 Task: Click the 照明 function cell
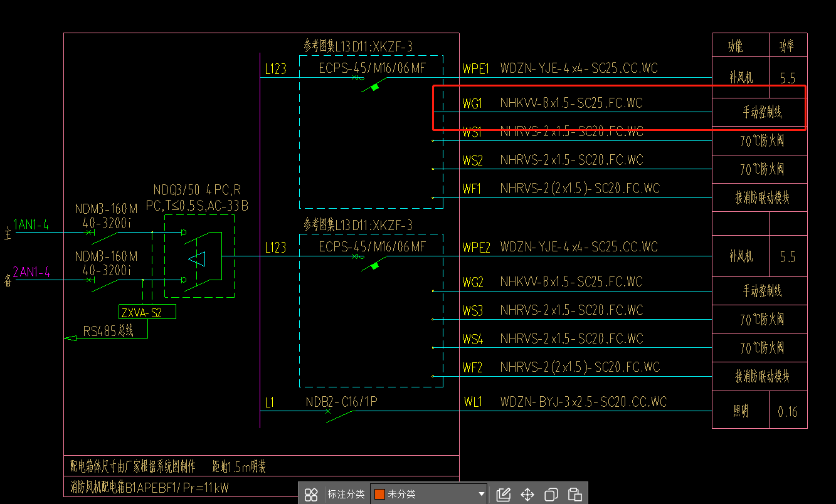click(x=741, y=411)
